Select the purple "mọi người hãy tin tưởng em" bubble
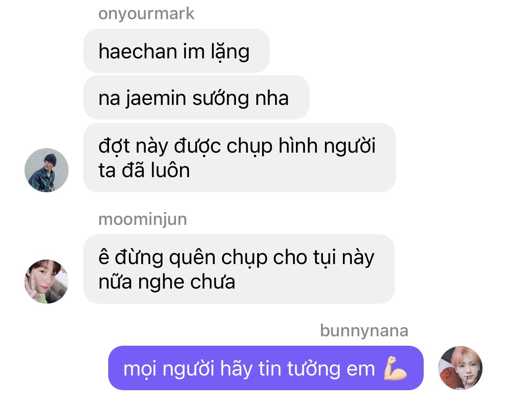 266,368
